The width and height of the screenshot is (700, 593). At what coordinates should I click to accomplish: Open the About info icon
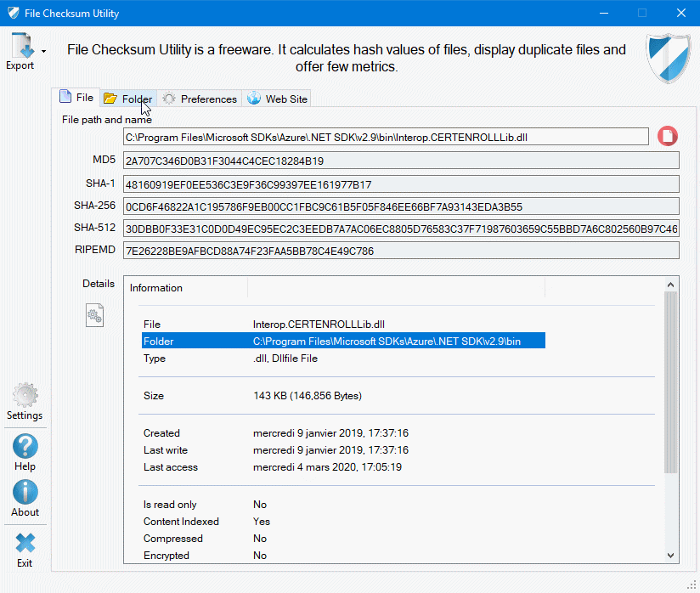point(25,492)
